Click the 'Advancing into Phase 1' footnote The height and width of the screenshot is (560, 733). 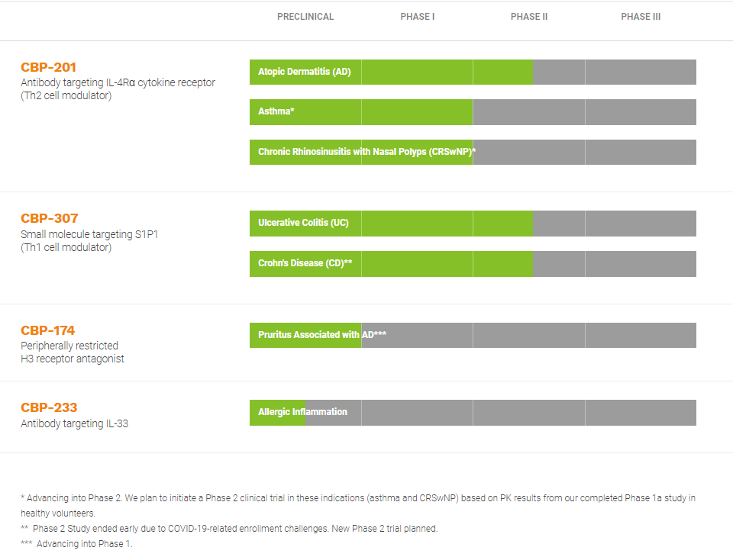84,544
